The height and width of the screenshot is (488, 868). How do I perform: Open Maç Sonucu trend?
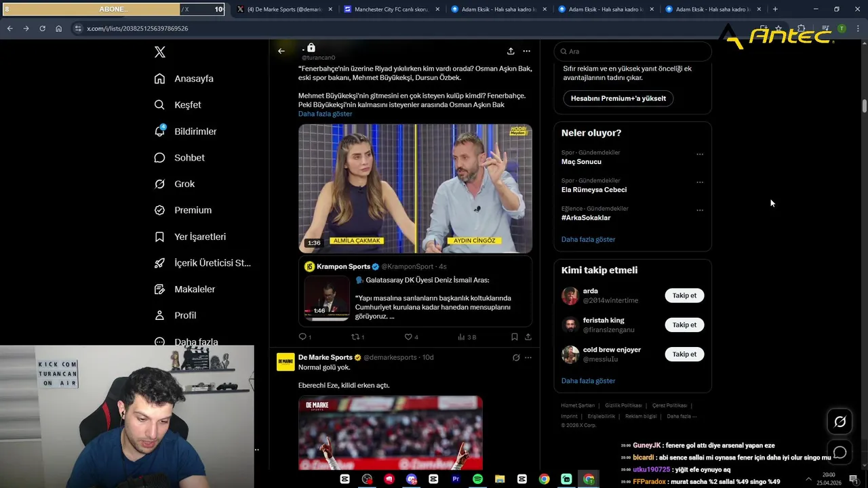point(581,162)
